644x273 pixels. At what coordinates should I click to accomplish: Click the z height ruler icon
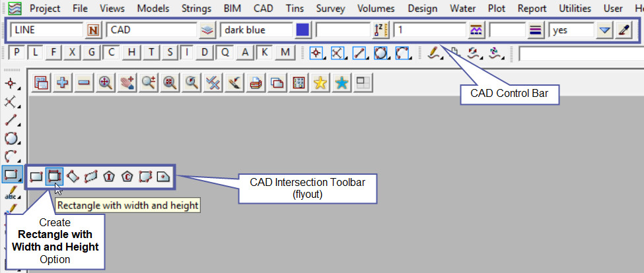click(x=380, y=30)
